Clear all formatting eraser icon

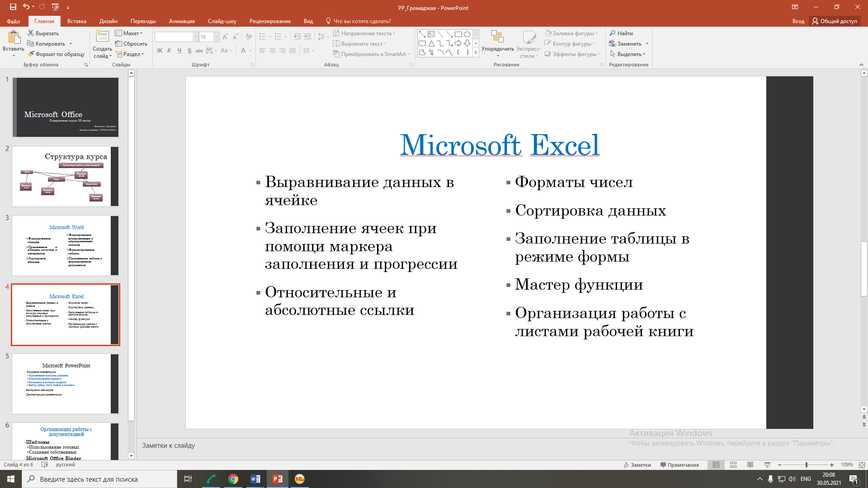click(248, 37)
